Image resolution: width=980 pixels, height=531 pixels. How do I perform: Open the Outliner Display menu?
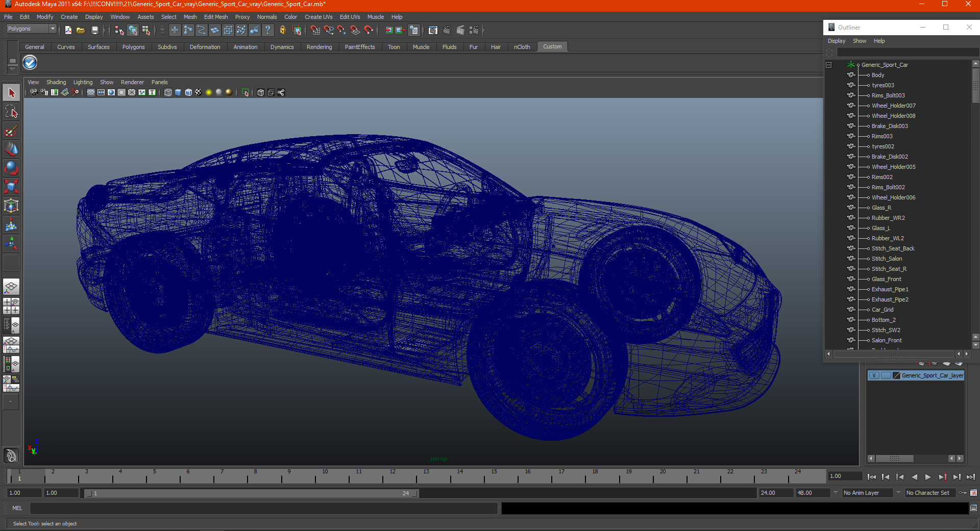point(836,41)
